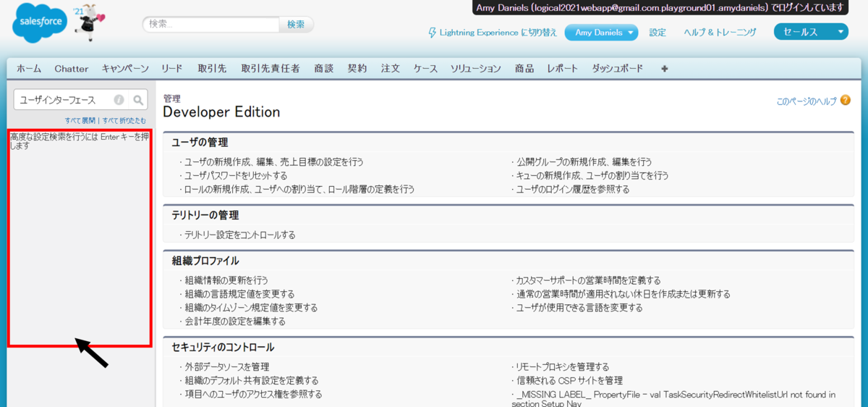The image size is (868, 407).
Task: Click 組織情報の更新を行う link
Action: click(226, 280)
